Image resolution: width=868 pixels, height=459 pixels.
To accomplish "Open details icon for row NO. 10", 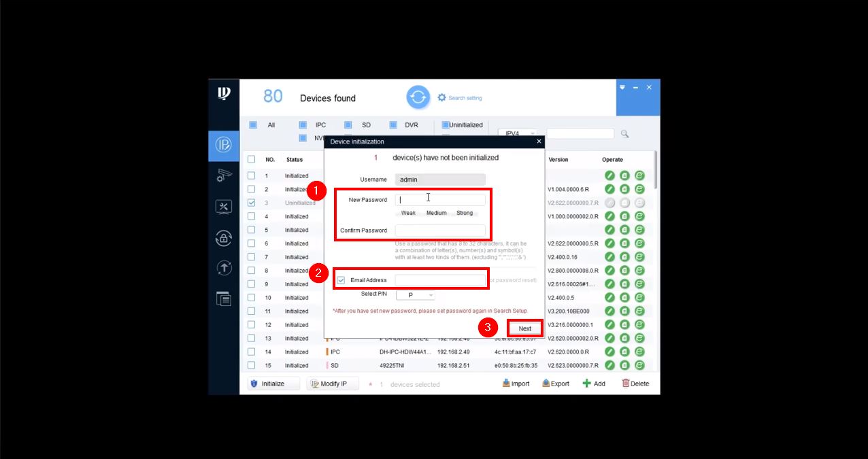I will pyautogui.click(x=624, y=298).
